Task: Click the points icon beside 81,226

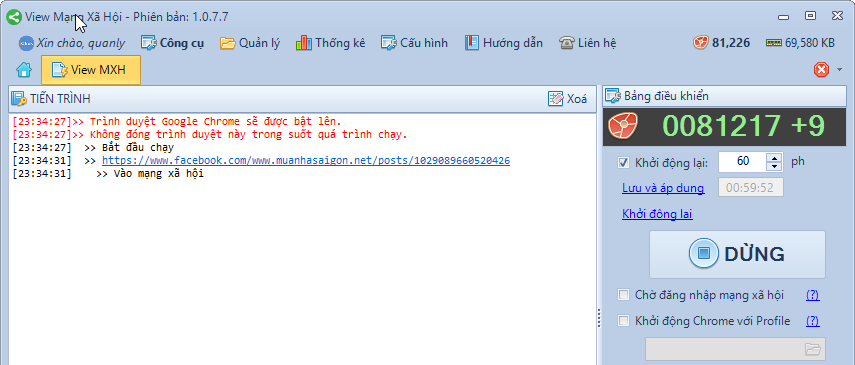Action: [701, 43]
